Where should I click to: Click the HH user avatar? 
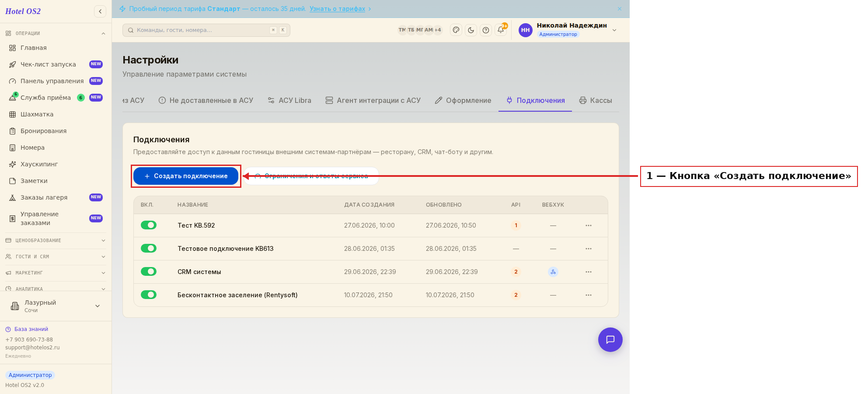point(526,30)
